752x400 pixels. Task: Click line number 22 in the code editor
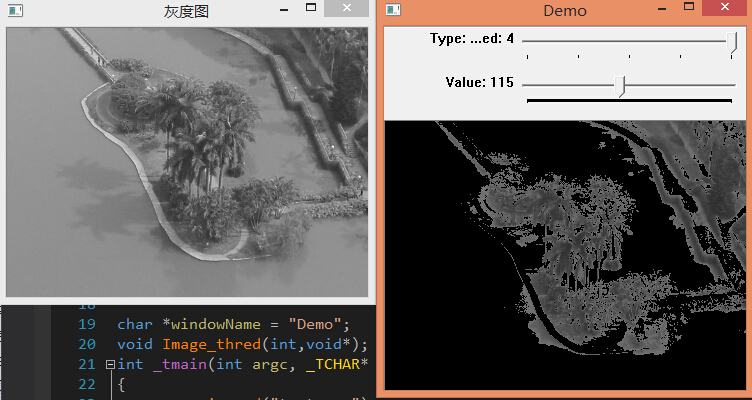point(87,385)
